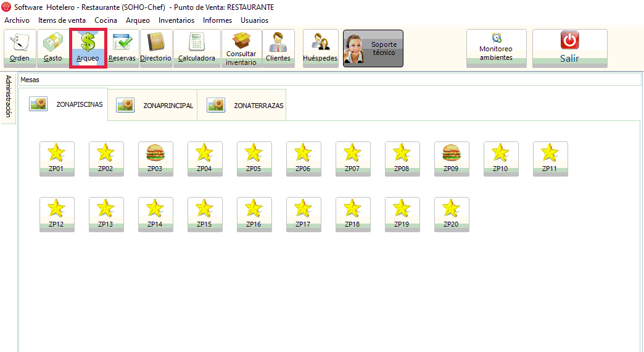Viewport: 644px width, 352px height.
Task: Open the Huéspedes guests button
Action: point(320,48)
